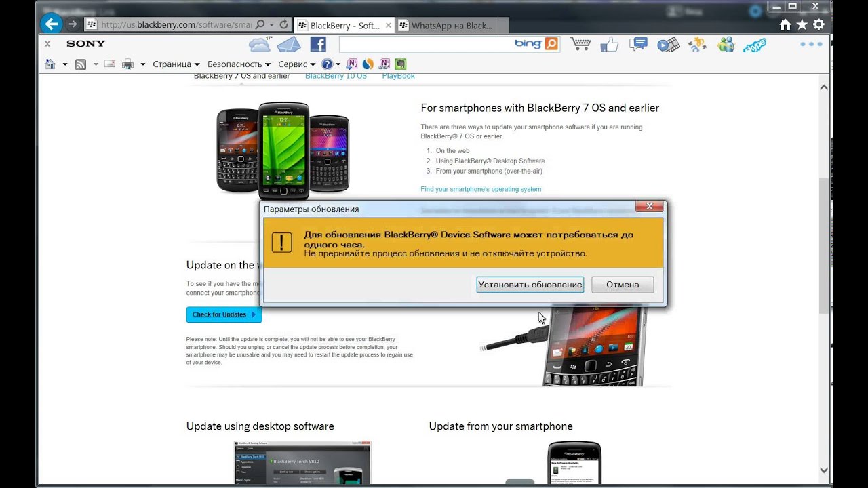868x488 pixels.
Task: Click the warning exclamation icon in dialog
Action: pyautogui.click(x=281, y=242)
